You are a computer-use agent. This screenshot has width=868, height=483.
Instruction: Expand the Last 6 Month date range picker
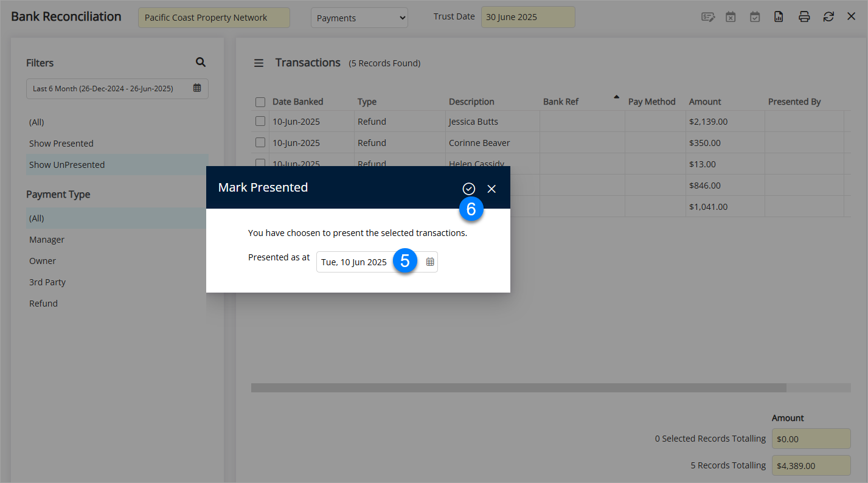[117, 89]
